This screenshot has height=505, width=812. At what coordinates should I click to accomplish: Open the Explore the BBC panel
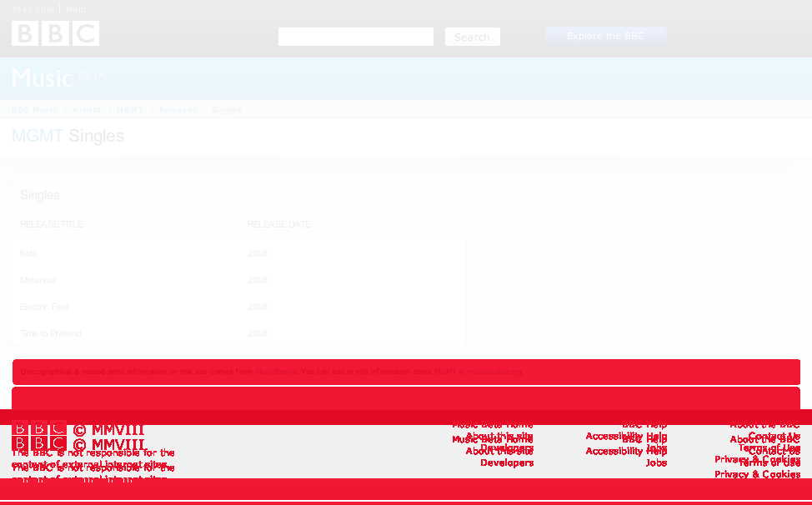606,36
